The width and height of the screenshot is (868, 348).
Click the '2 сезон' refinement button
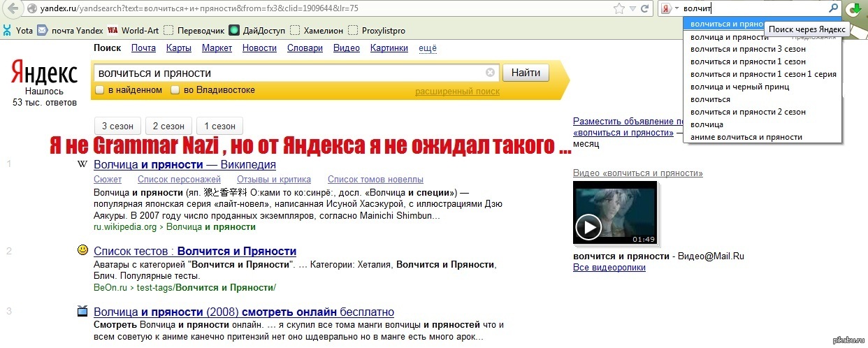[168, 126]
